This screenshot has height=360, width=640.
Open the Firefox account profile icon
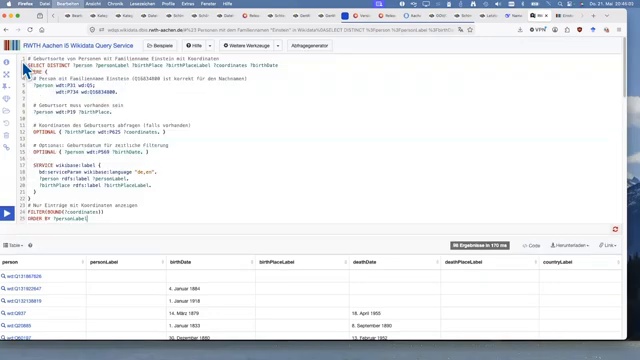[555, 30]
